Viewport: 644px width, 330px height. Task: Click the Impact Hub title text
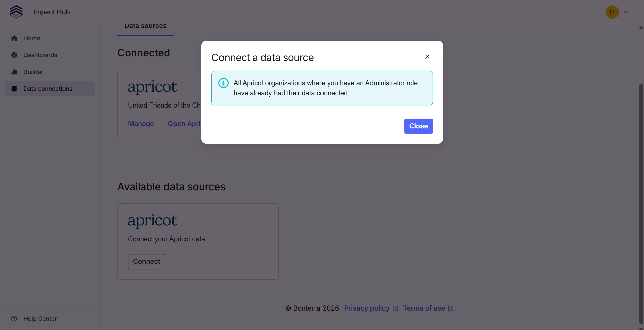click(52, 12)
